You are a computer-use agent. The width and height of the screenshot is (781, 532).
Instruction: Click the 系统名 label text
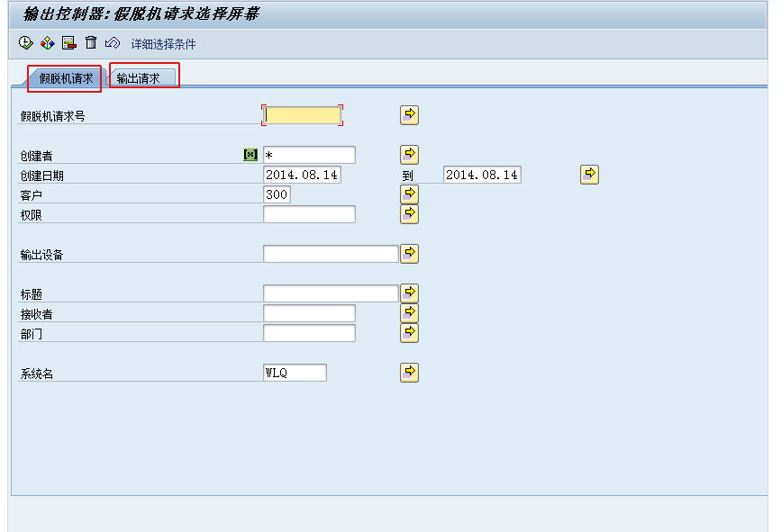tap(36, 374)
